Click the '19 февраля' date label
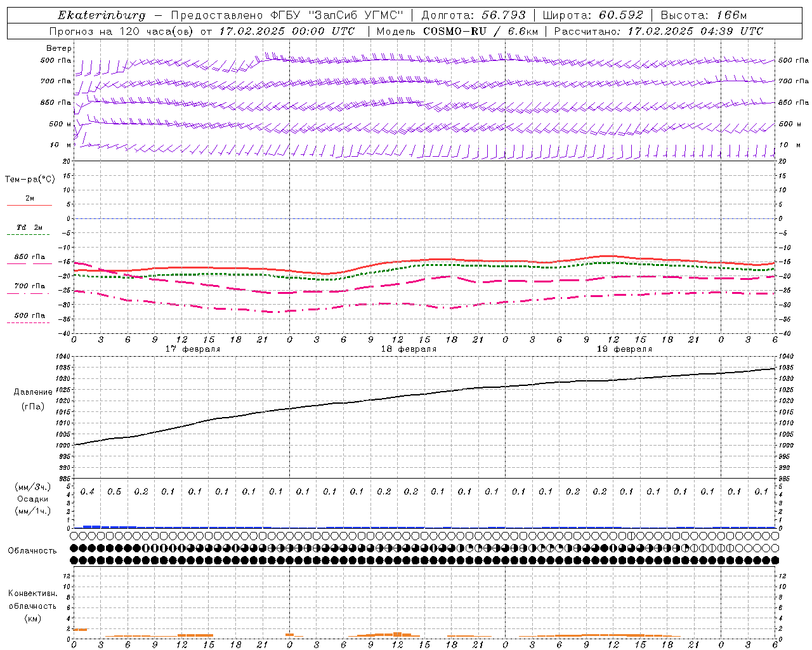 click(624, 349)
